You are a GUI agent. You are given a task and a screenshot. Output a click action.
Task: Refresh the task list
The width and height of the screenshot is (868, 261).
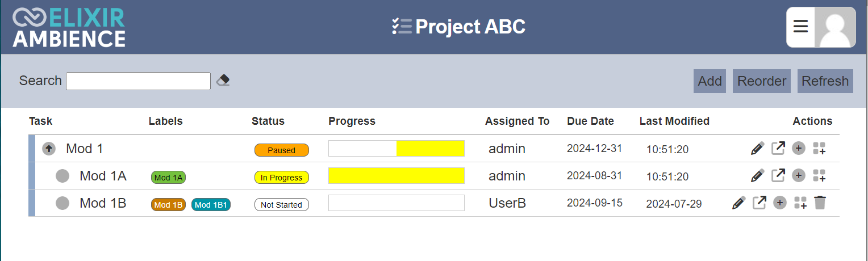pos(825,81)
